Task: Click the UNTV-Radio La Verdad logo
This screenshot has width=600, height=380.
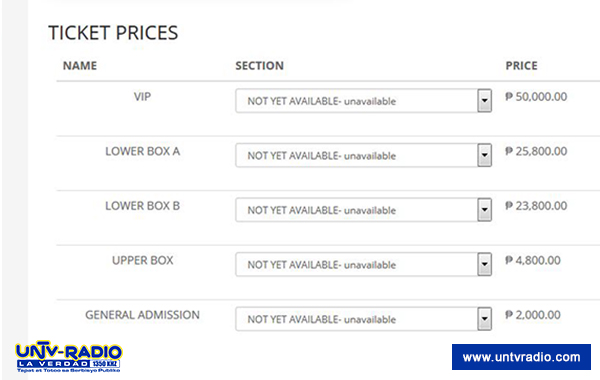Action: (x=68, y=357)
